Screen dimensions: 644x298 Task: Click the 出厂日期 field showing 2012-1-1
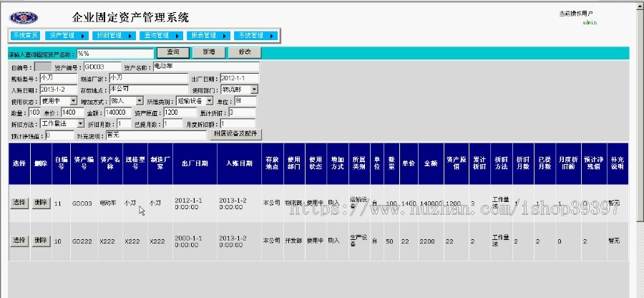[x=240, y=78]
